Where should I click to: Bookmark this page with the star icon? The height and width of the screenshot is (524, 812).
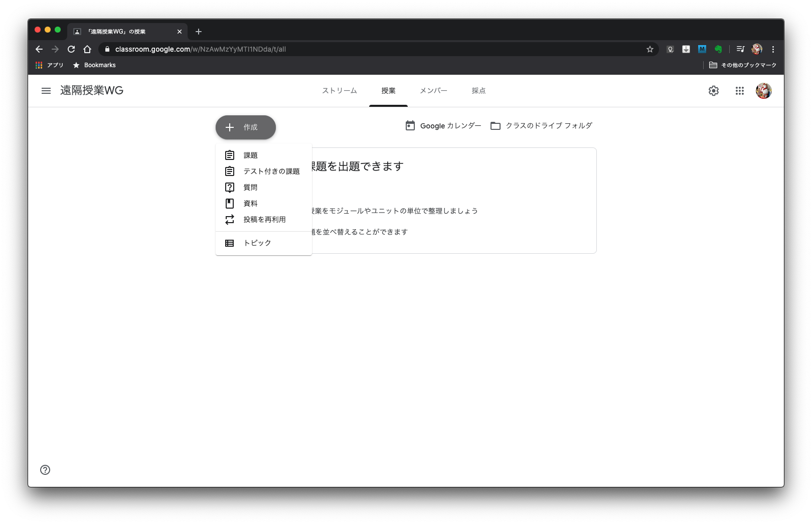coord(649,49)
